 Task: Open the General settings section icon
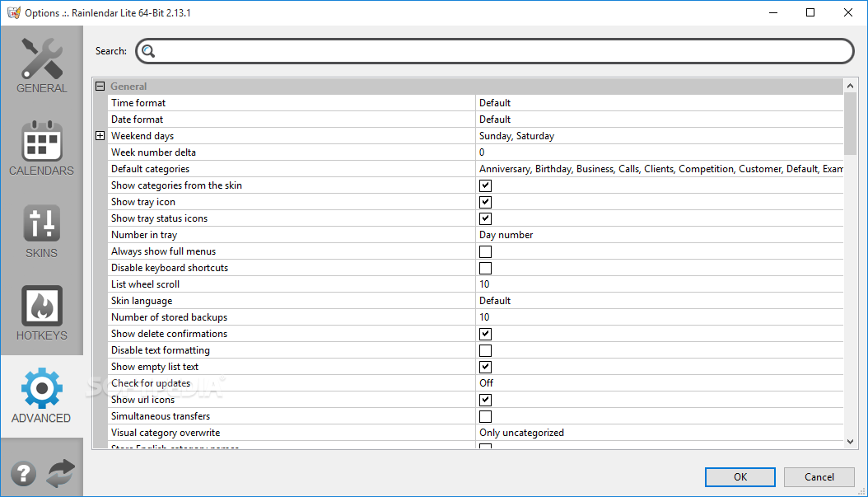click(41, 59)
